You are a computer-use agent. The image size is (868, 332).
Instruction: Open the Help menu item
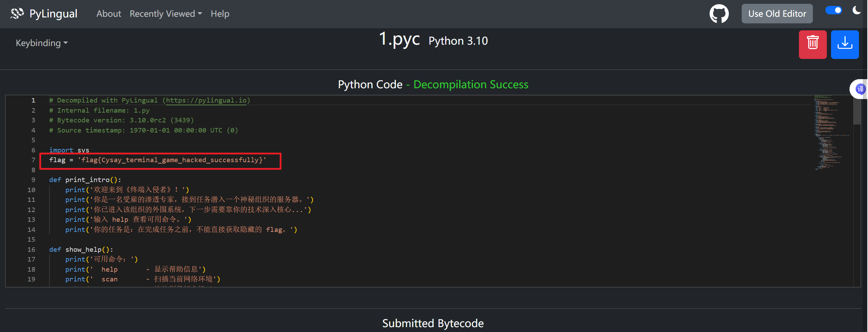pyautogui.click(x=220, y=14)
